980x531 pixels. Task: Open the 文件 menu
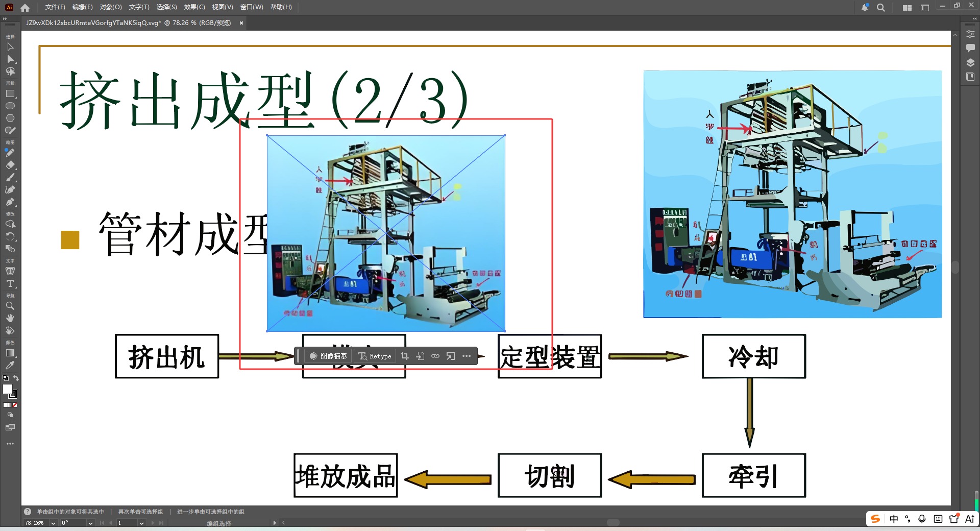[x=54, y=7]
